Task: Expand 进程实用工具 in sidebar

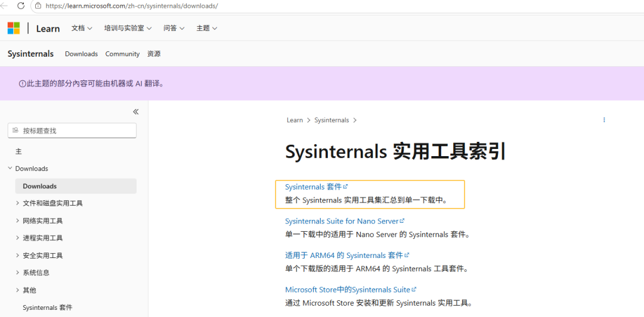Action: pos(18,238)
